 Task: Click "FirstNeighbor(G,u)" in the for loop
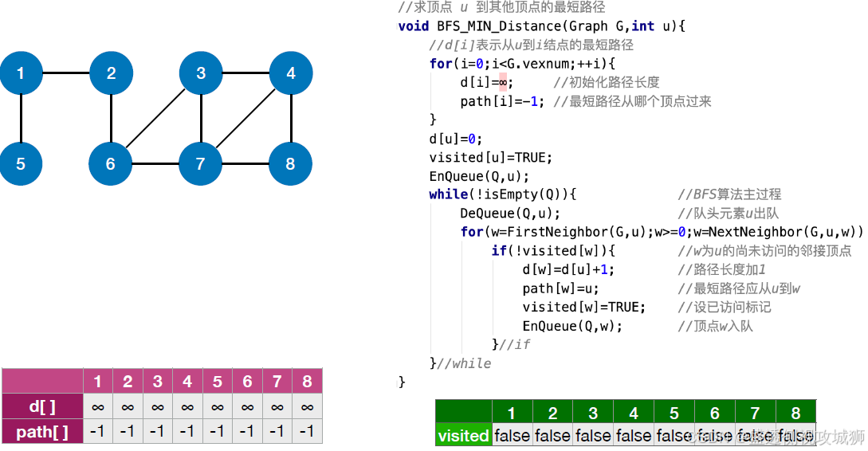pyautogui.click(x=576, y=232)
